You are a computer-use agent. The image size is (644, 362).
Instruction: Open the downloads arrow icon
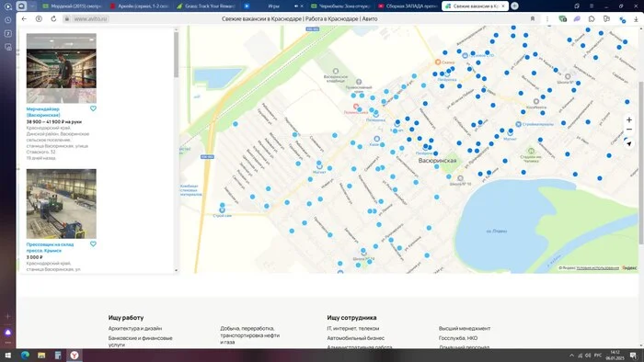(x=636, y=19)
